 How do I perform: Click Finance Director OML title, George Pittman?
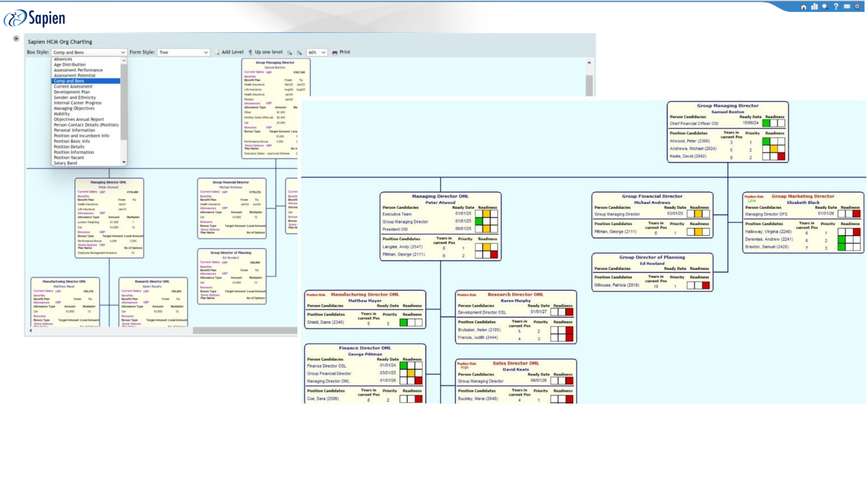pos(365,348)
